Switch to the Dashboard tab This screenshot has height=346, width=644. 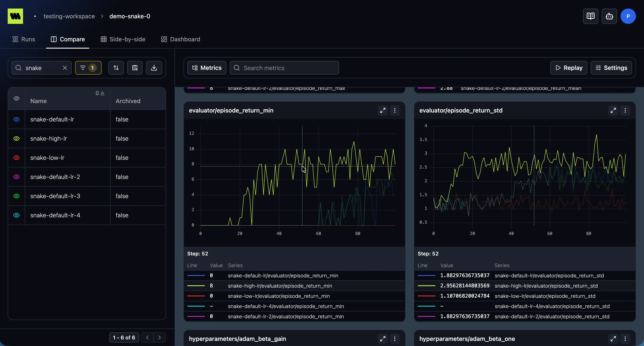point(181,39)
